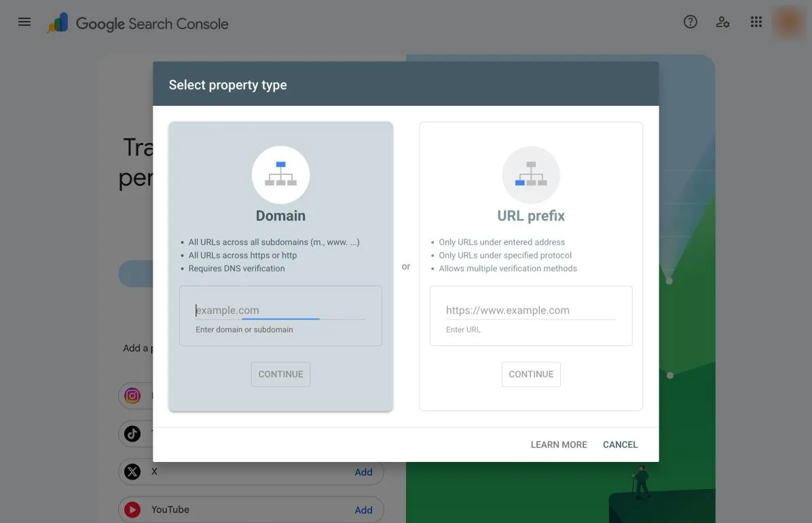This screenshot has height=523, width=812.
Task: Open the user settings icon
Action: [x=723, y=22]
